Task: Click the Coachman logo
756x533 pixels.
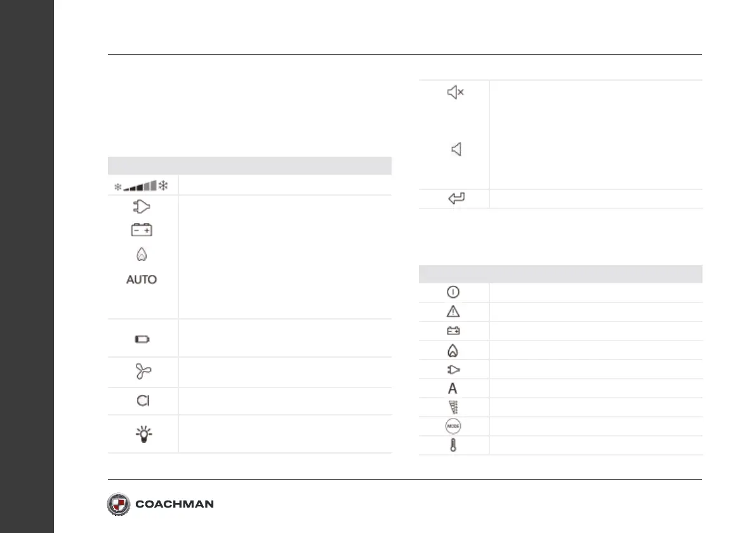Action: pos(161,504)
